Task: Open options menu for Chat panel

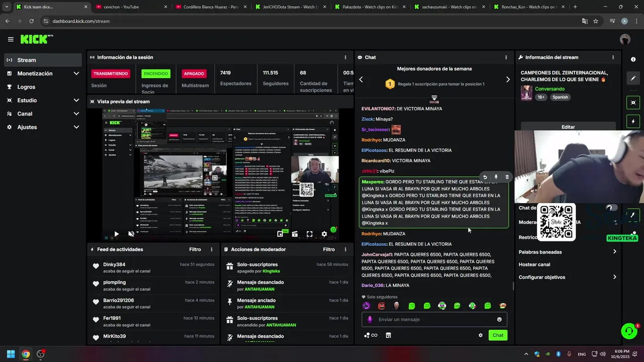Action: [506, 57]
